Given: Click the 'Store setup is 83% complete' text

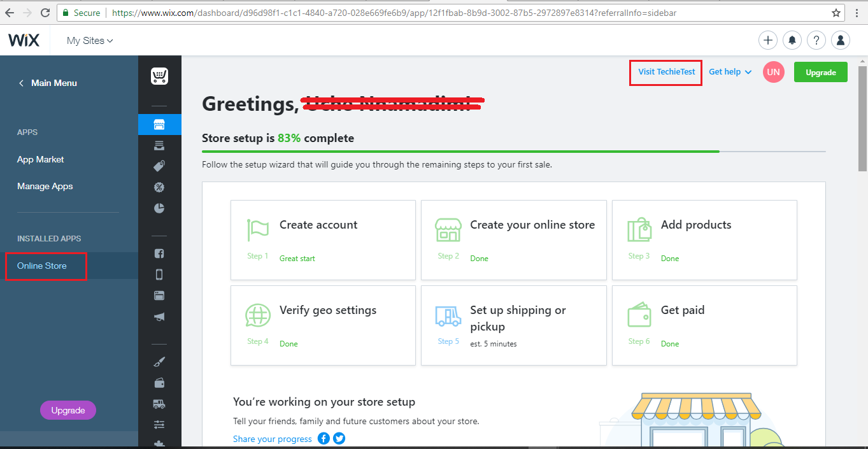Looking at the screenshot, I should click(278, 138).
